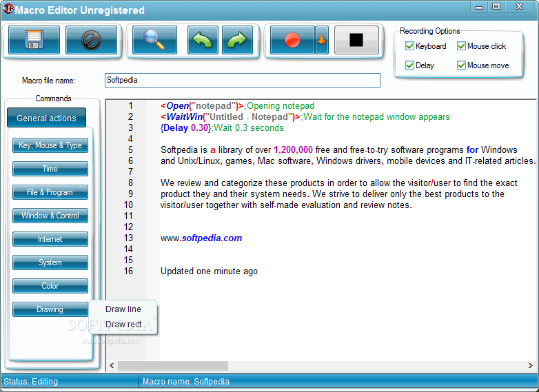Toggle the Mouse move recording checkbox

(461, 65)
